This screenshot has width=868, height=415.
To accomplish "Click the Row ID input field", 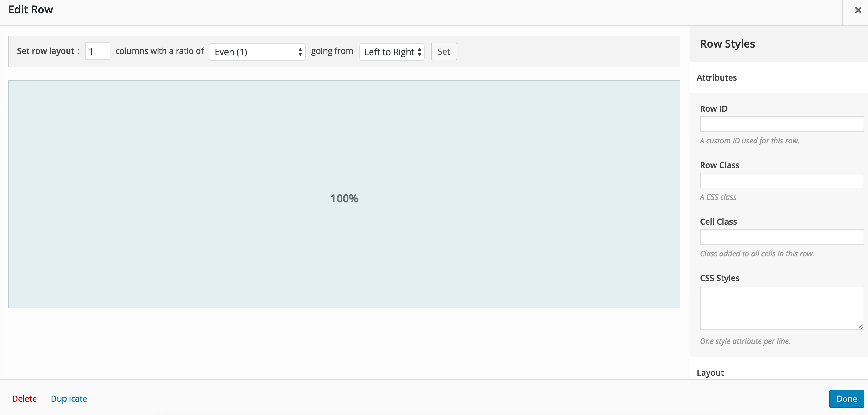I will click(782, 124).
